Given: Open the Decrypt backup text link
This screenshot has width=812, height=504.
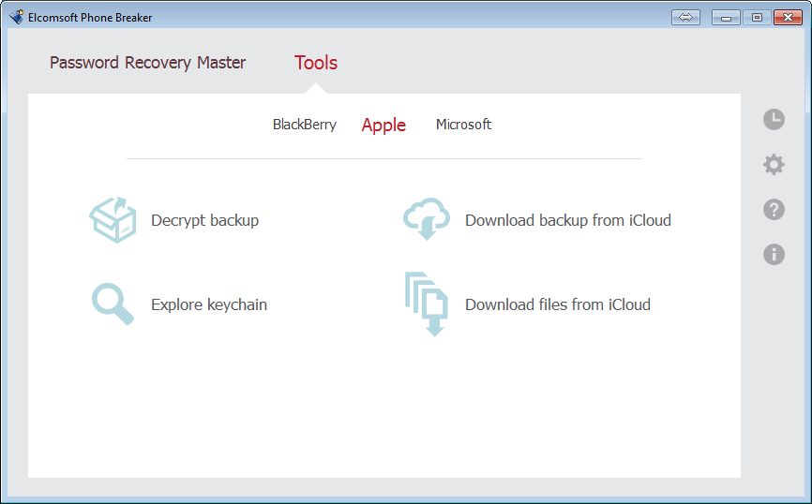Looking at the screenshot, I should pyautogui.click(x=205, y=220).
